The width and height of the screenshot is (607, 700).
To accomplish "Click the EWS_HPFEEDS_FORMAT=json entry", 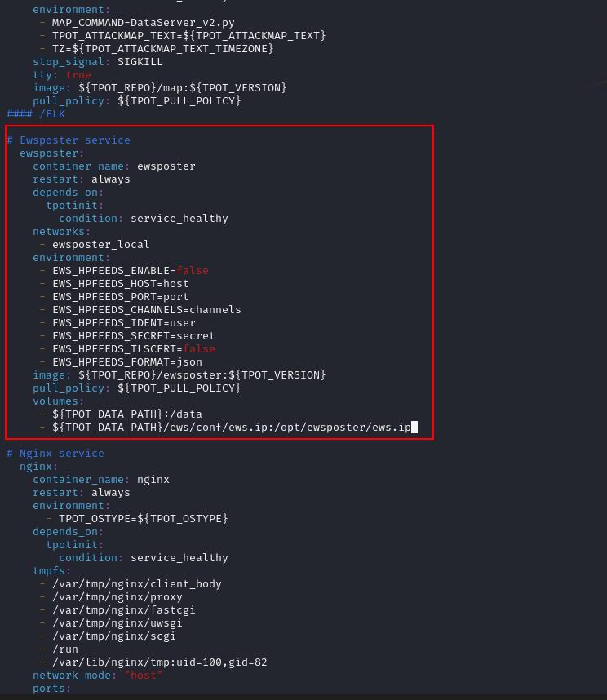I will pyautogui.click(x=127, y=362).
